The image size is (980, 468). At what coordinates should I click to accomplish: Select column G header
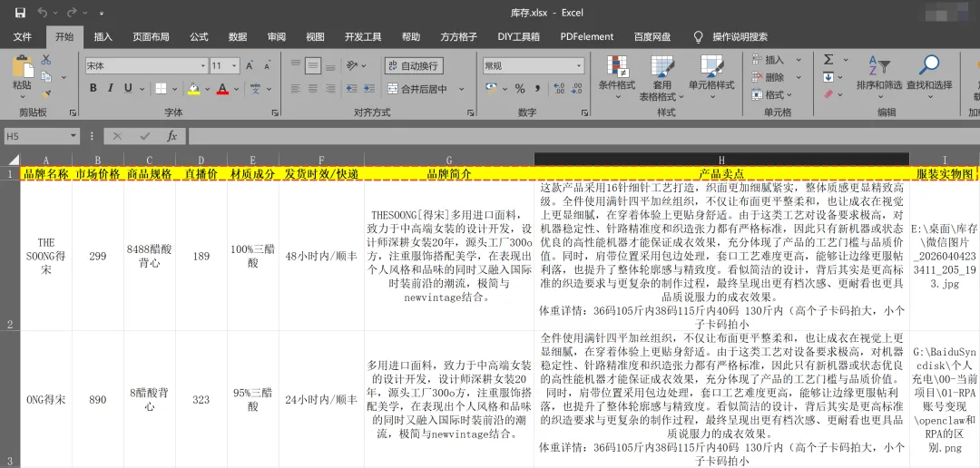[x=449, y=160]
